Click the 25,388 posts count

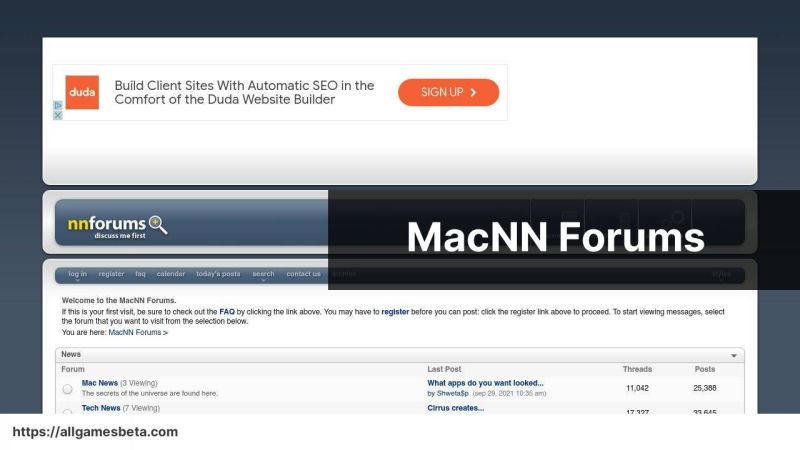[x=705, y=388]
